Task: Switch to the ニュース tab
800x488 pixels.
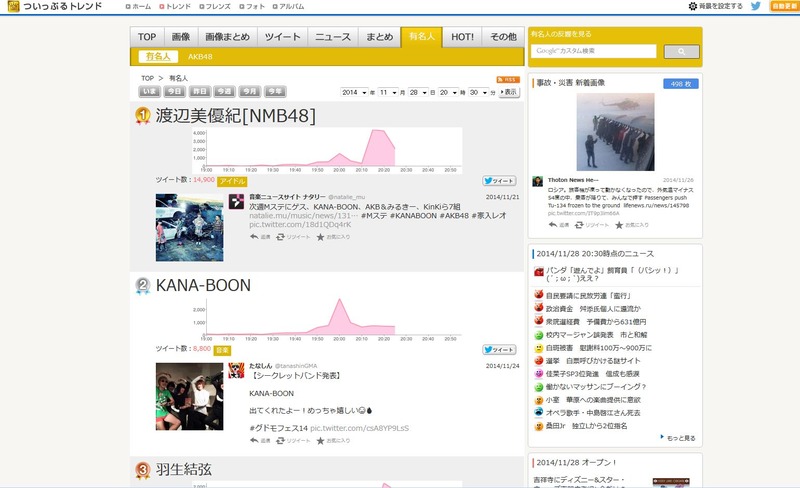Action: pyautogui.click(x=333, y=37)
